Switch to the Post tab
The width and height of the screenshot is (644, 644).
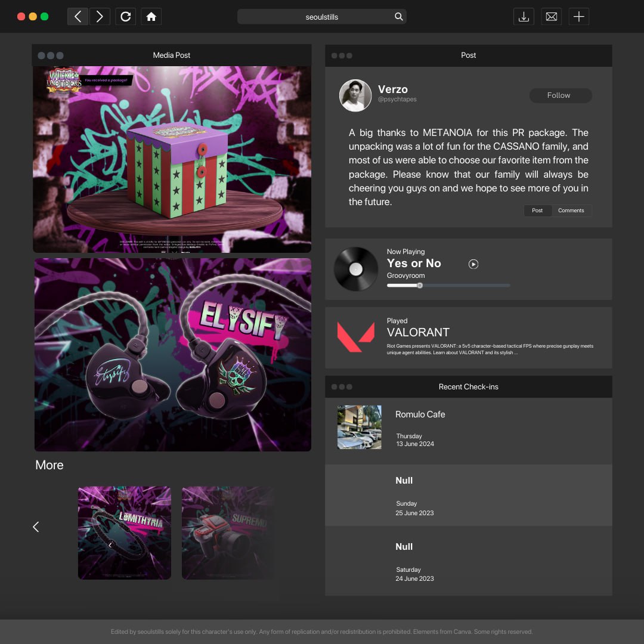click(537, 210)
